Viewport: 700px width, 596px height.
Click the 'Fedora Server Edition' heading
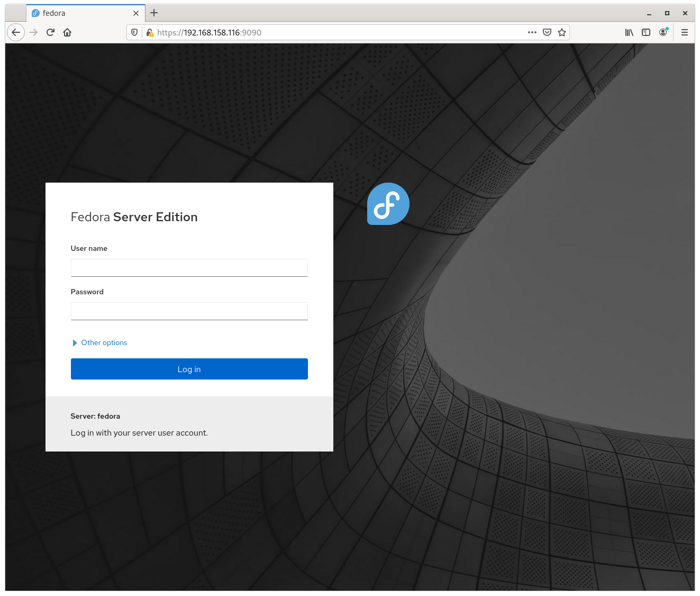[x=134, y=217]
